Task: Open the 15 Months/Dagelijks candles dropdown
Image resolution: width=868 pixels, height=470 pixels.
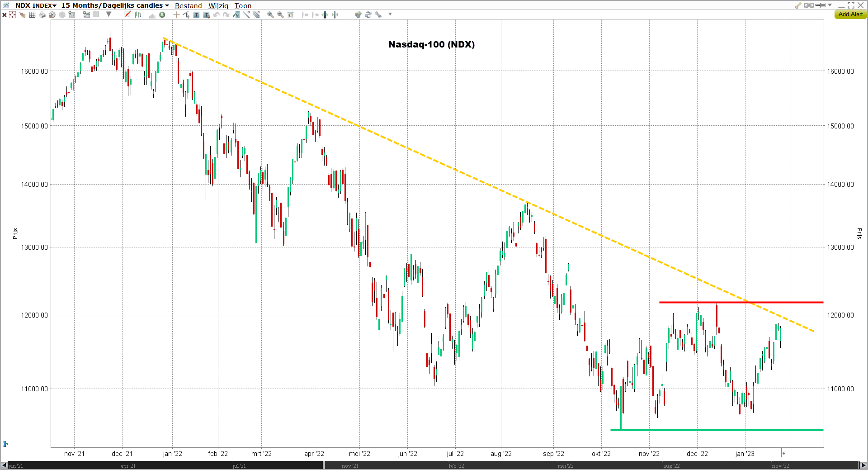Action: 115,5
